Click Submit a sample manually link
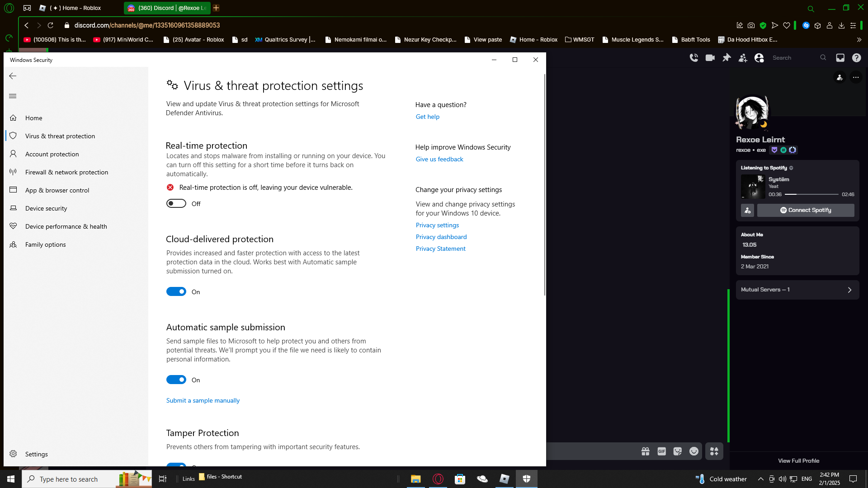 (x=203, y=400)
